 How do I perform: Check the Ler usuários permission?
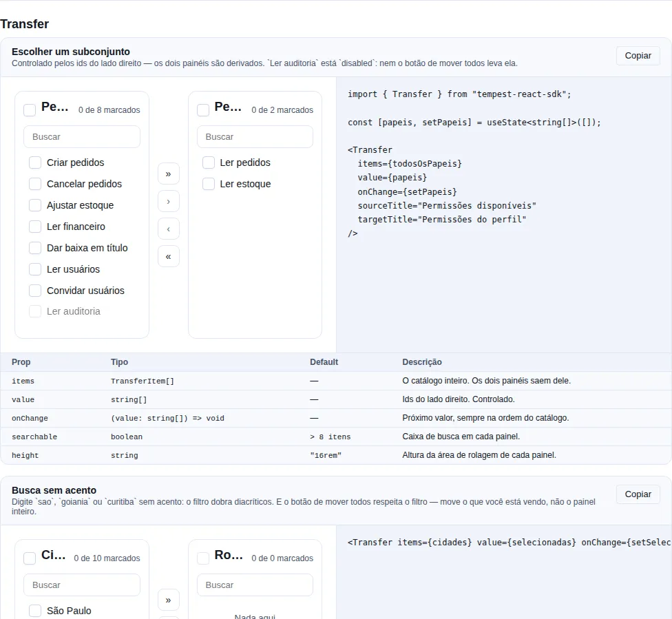(35, 269)
